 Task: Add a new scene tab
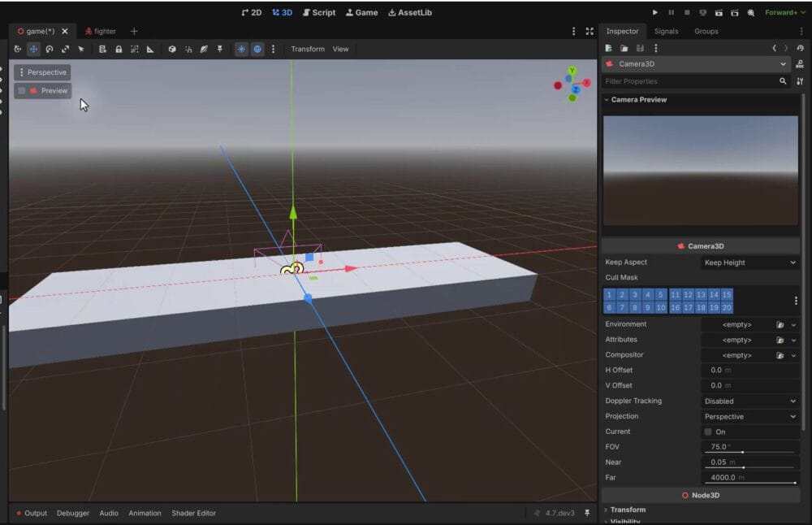coord(134,31)
